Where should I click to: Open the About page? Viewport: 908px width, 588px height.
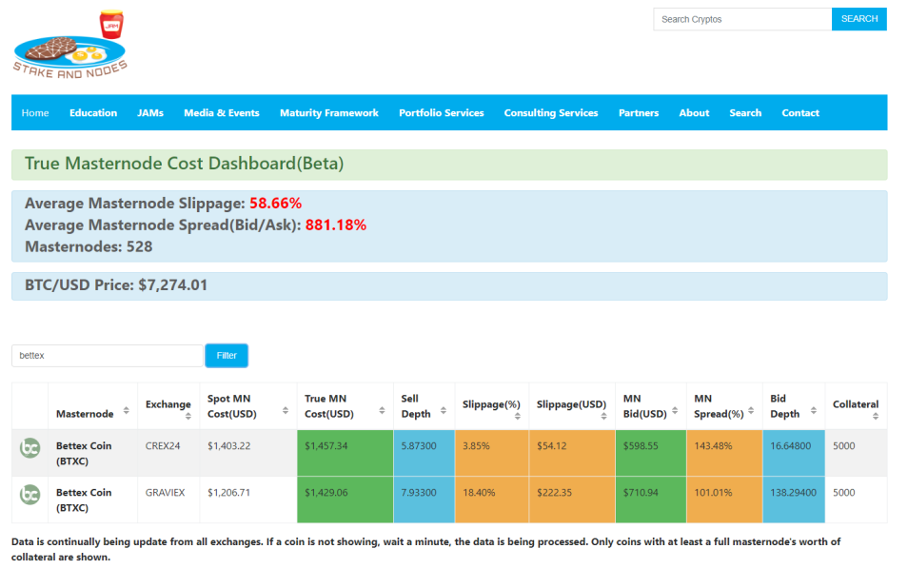694,113
